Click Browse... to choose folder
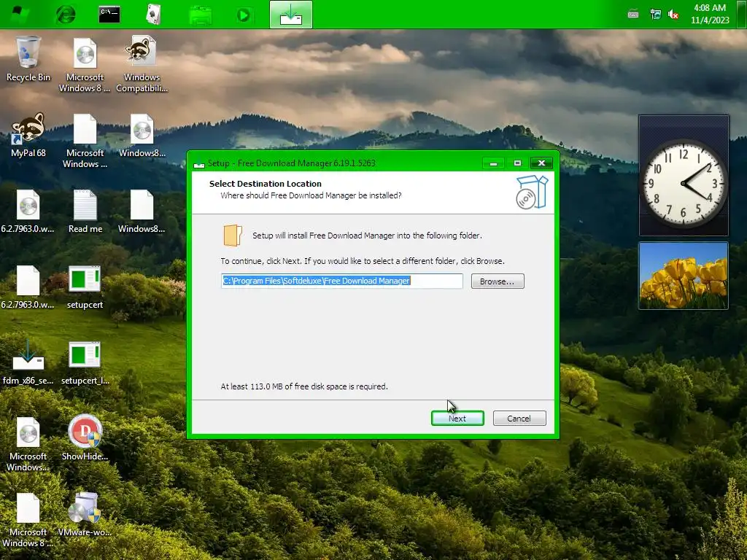The width and height of the screenshot is (747, 560). click(498, 281)
